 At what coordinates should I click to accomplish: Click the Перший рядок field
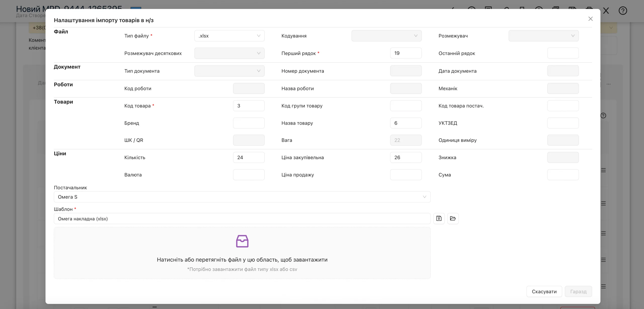(406, 53)
